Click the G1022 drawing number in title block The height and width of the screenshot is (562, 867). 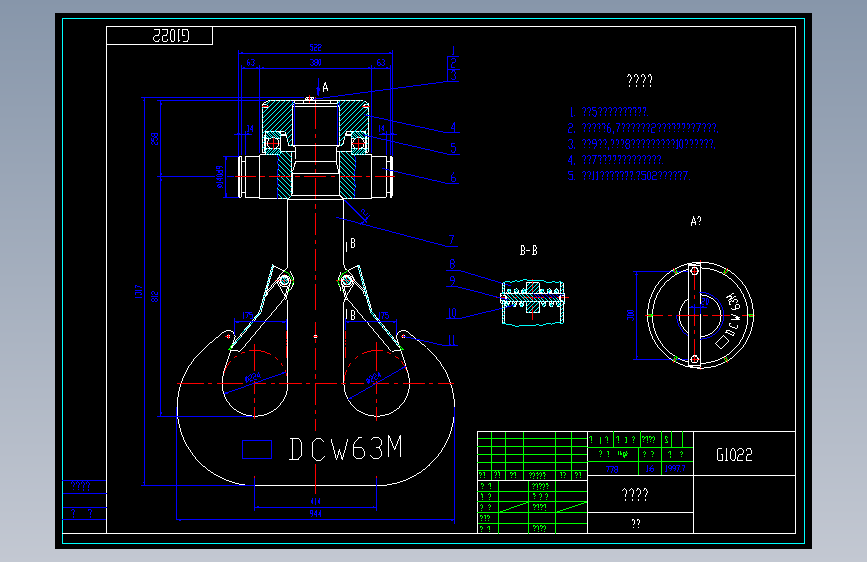734,455
